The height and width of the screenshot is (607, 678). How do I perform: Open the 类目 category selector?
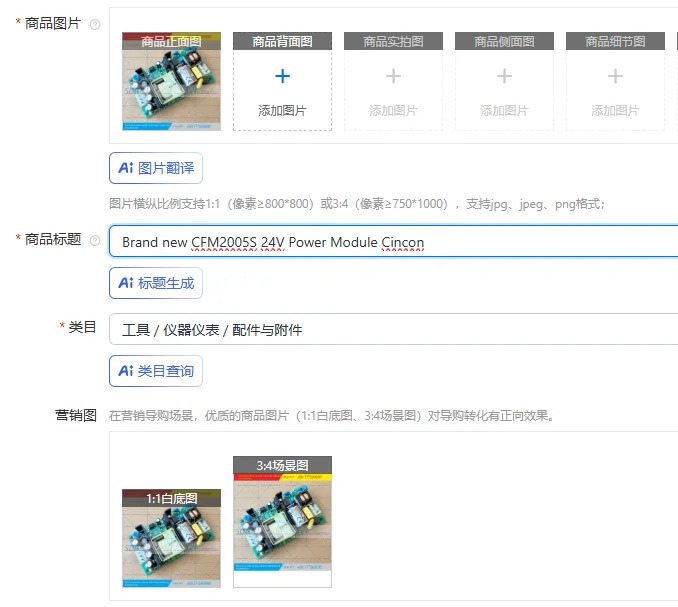[393, 329]
